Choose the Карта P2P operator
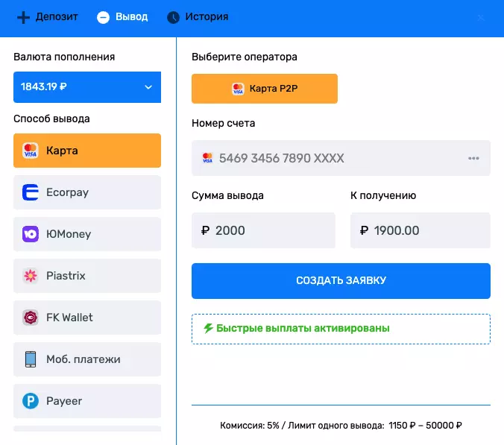The image size is (504, 445). click(x=265, y=88)
